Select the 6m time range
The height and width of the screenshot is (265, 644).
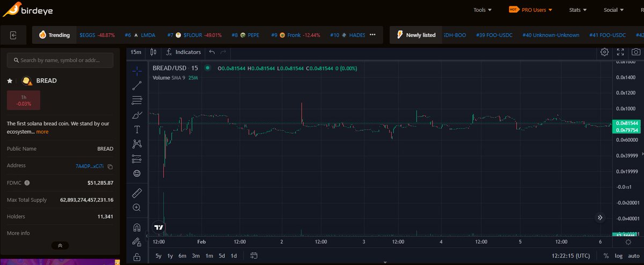(182, 256)
